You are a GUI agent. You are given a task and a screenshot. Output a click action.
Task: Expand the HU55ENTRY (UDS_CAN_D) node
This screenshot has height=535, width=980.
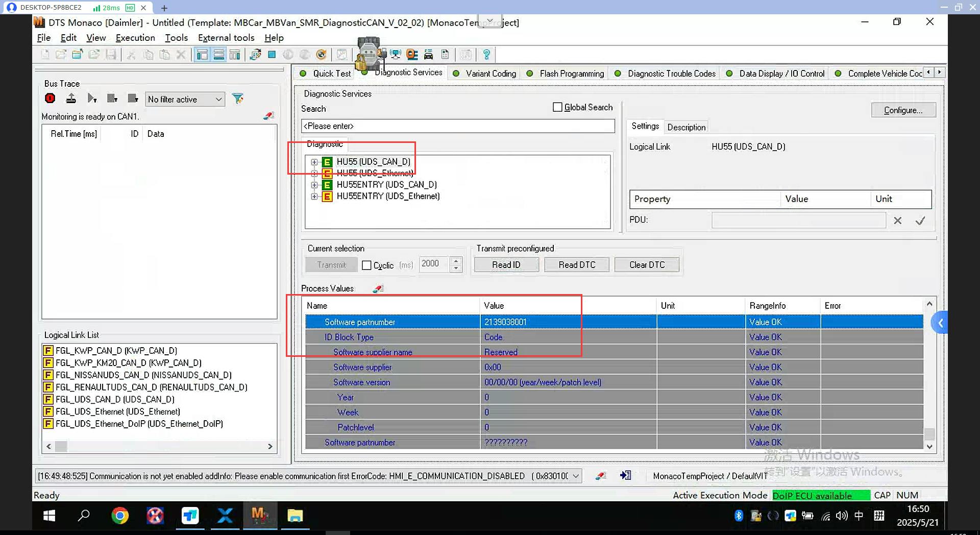click(x=314, y=185)
